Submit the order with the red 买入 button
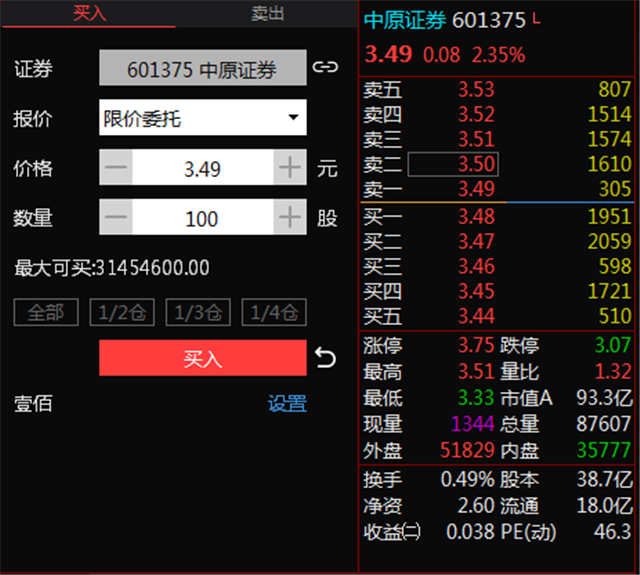 click(x=202, y=358)
